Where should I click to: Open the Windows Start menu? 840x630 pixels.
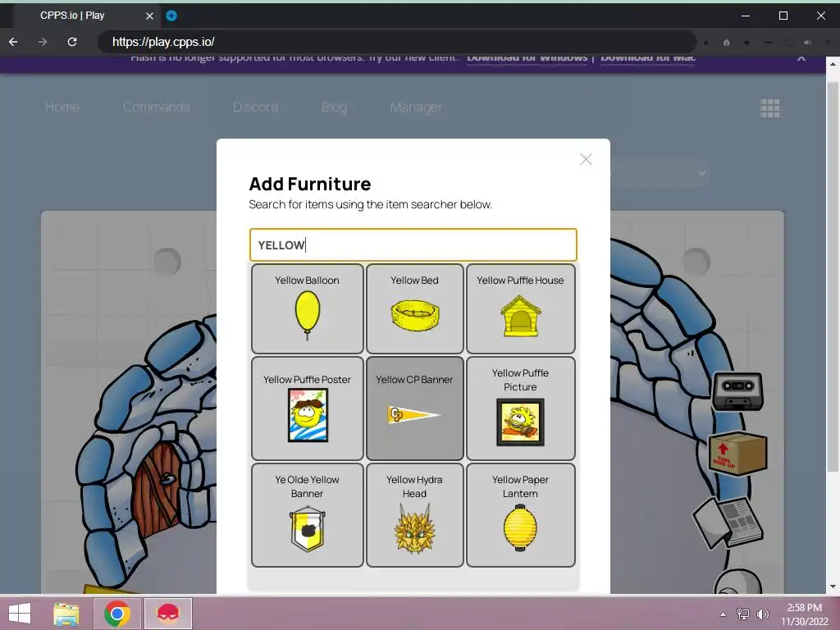pos(20,614)
